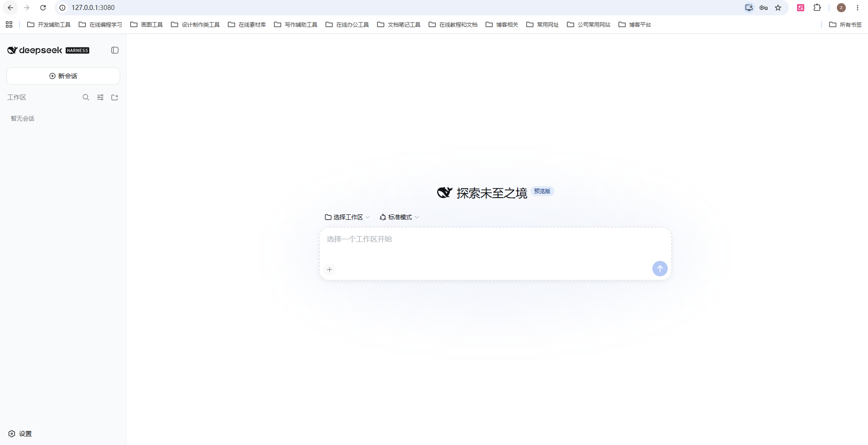Click the address bar URL 127.0.0.1:3080
Image resolution: width=868 pixels, height=445 pixels.
pyautogui.click(x=93, y=8)
